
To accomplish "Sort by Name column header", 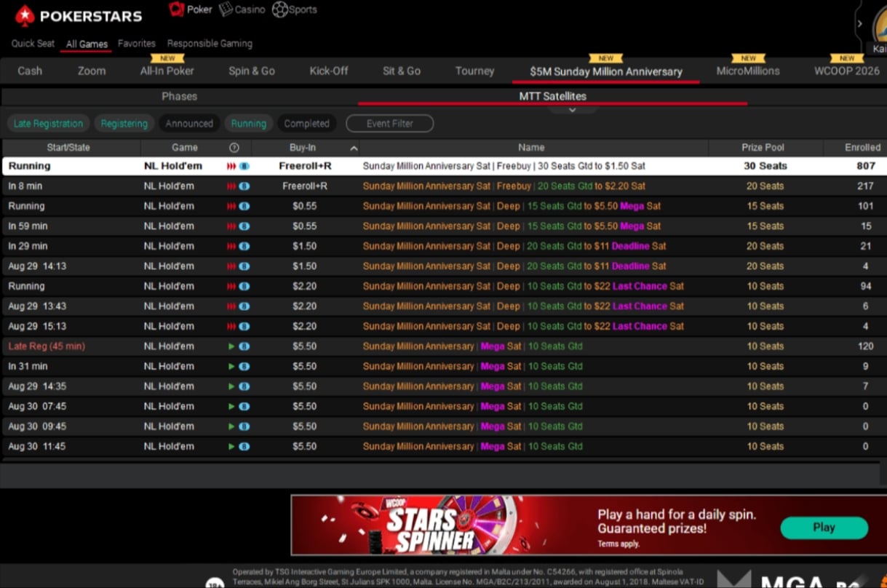I will point(531,148).
